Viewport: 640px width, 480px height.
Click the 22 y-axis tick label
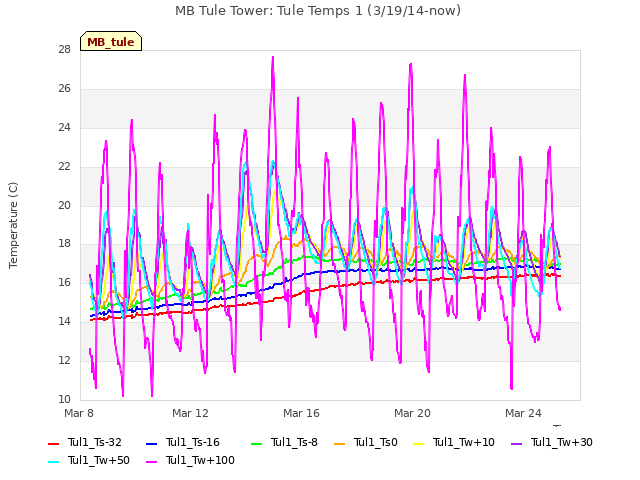click(64, 167)
